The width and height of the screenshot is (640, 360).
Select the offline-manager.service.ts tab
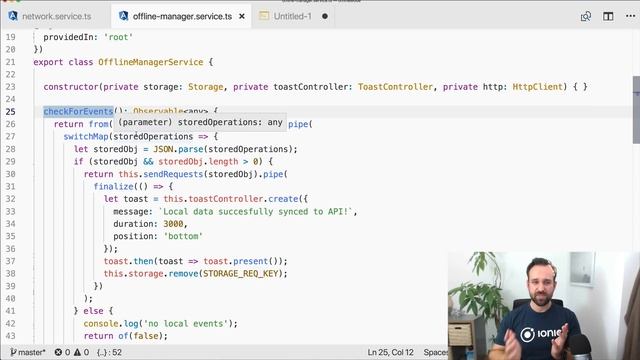coord(182,16)
